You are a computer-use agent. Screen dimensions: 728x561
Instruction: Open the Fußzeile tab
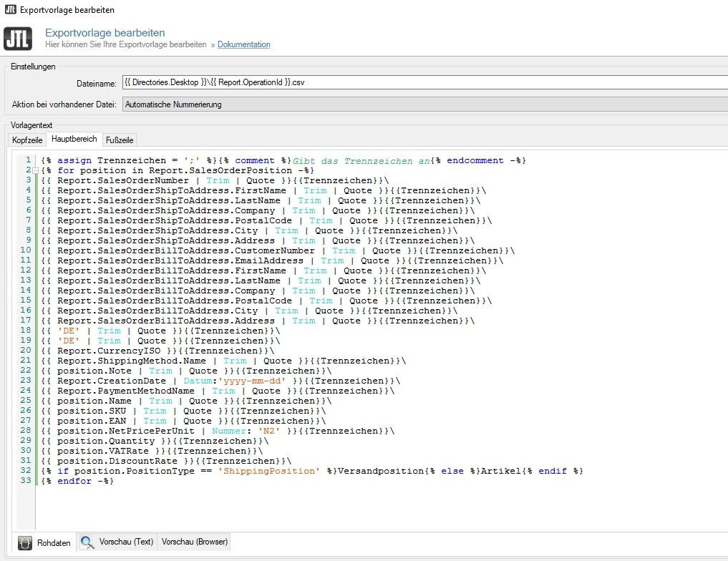point(120,140)
